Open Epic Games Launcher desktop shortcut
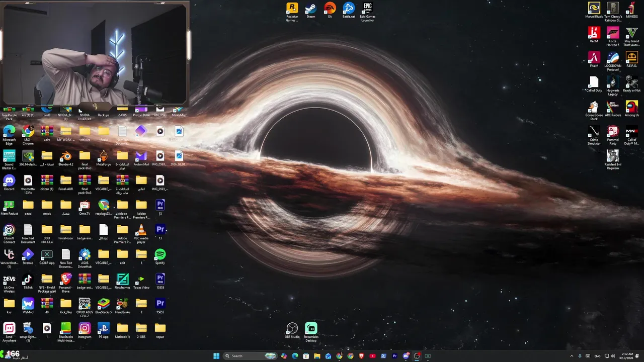The image size is (644, 362). pyautogui.click(x=367, y=12)
